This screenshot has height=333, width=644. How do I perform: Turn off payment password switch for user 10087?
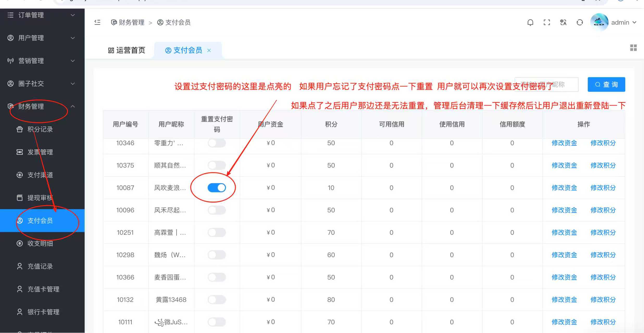(217, 188)
